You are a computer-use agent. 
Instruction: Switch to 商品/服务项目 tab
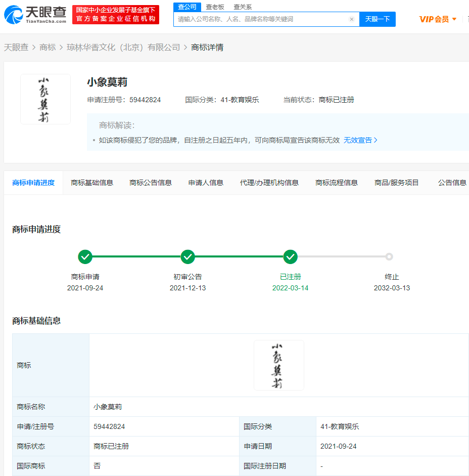pyautogui.click(x=397, y=183)
